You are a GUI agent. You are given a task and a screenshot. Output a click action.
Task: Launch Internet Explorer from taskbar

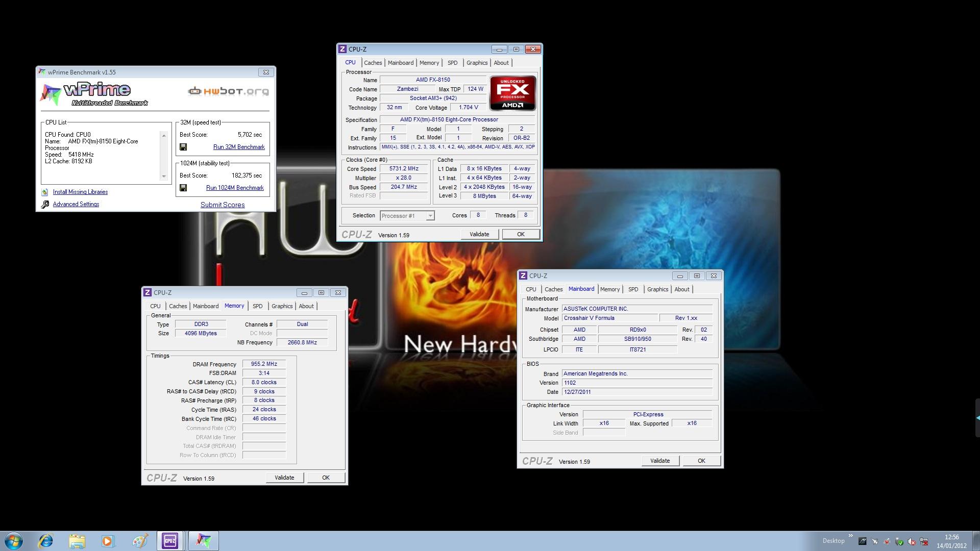click(x=46, y=541)
